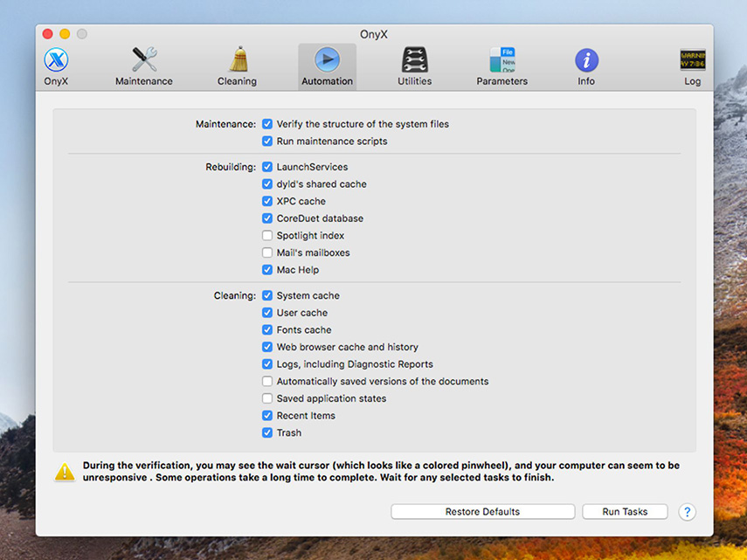Open the OnyX home icon
747x560 pixels.
click(x=57, y=60)
